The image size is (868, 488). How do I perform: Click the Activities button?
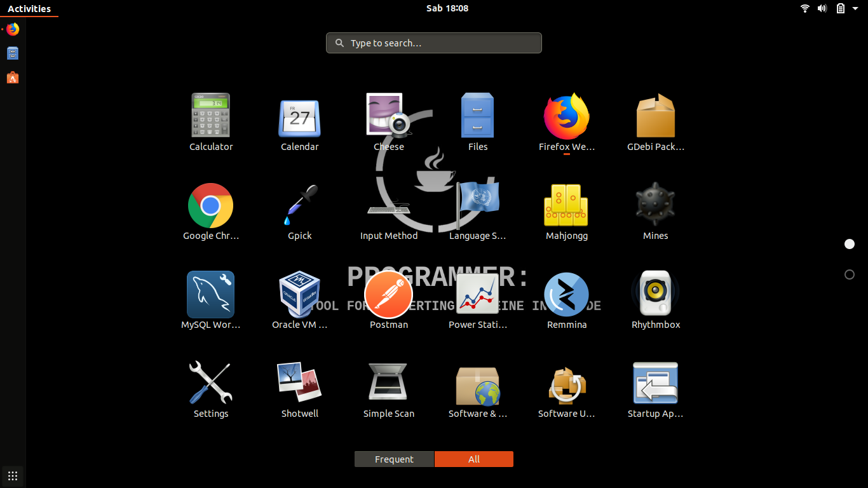(29, 8)
